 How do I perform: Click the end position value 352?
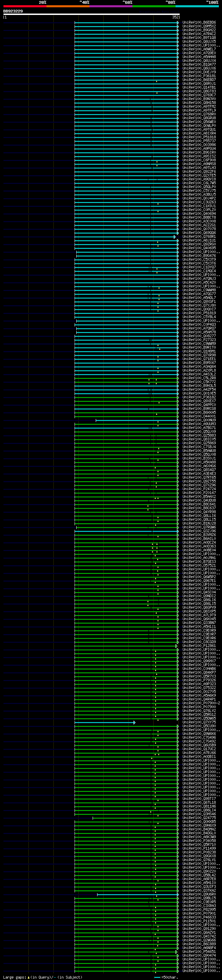click(x=175, y=17)
